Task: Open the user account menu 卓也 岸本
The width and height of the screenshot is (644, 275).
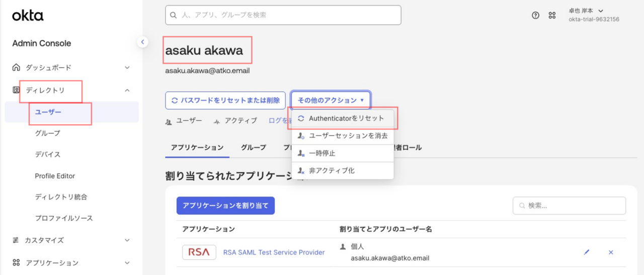Action: pos(586,11)
